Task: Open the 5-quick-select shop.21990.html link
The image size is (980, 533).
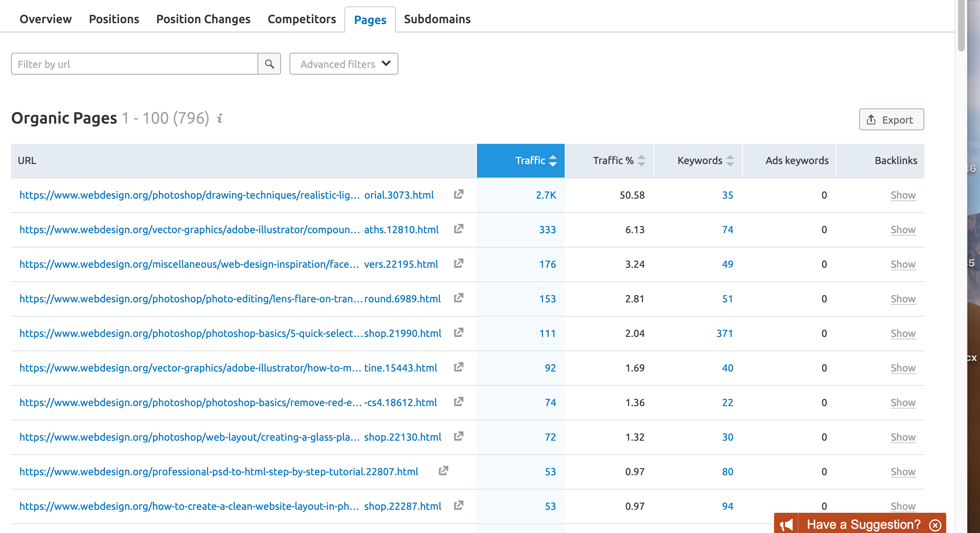Action: [230, 334]
